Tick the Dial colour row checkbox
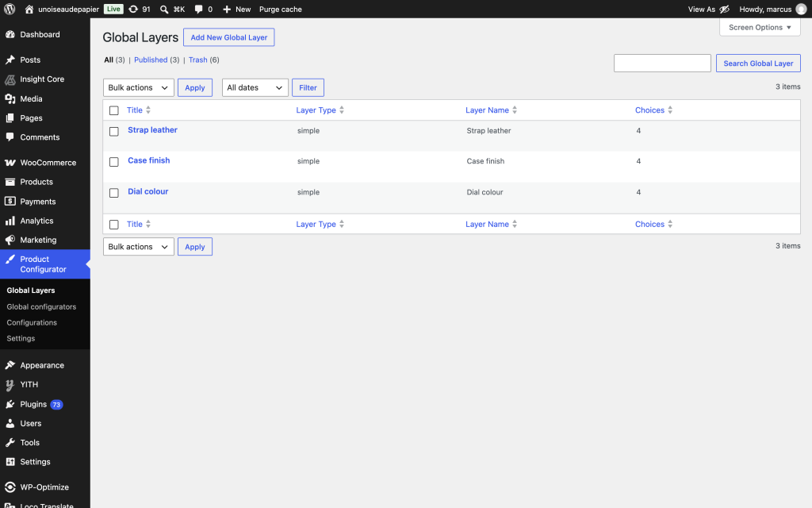 pyautogui.click(x=114, y=193)
